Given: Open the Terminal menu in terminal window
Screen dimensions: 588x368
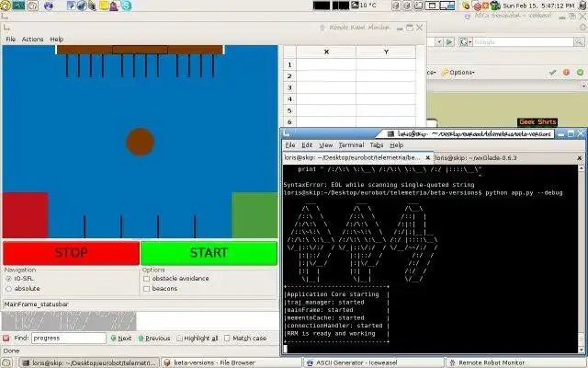Looking at the screenshot, I should pyautogui.click(x=351, y=145).
